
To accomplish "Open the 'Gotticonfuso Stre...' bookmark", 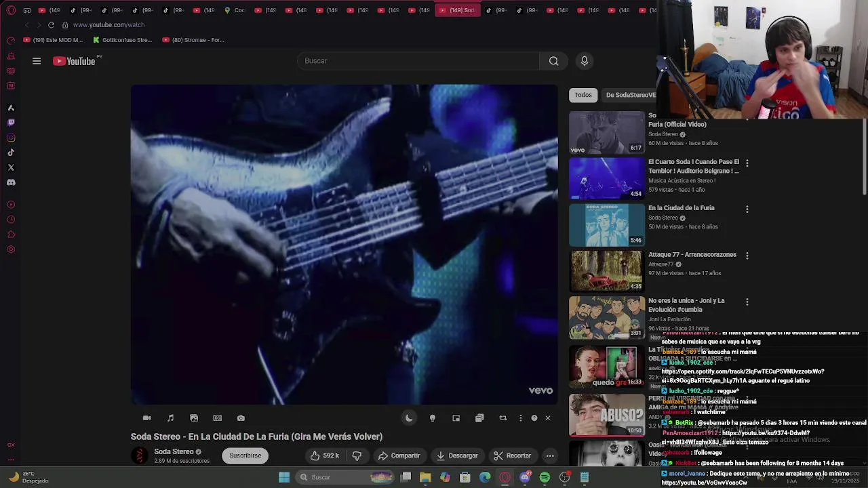I will point(123,40).
